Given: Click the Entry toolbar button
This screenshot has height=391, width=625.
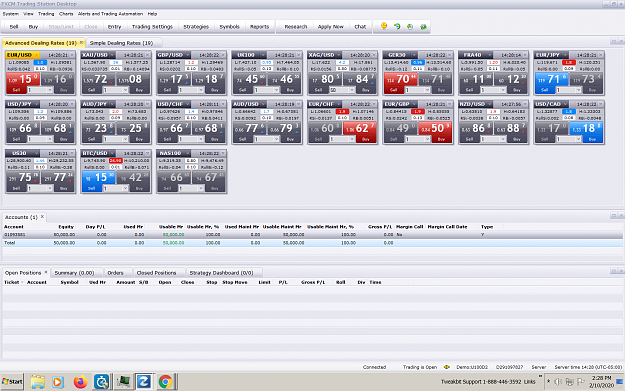Looking at the screenshot, I should coord(114,27).
